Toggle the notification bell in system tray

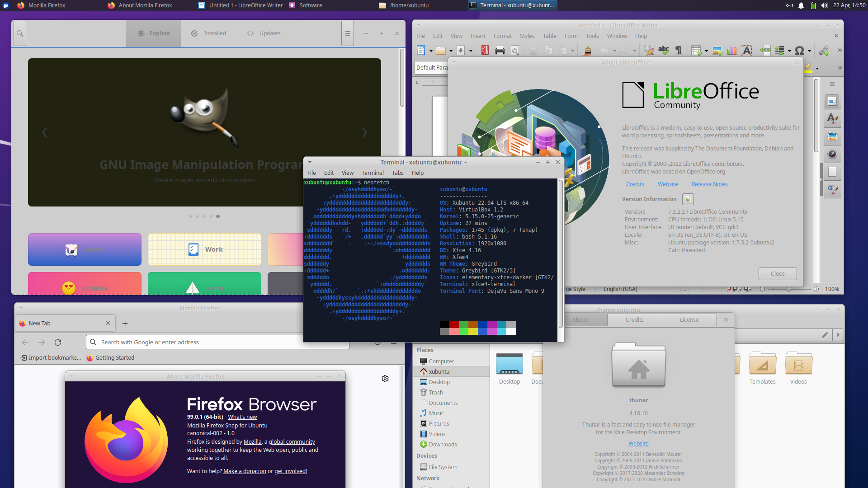pos(801,5)
